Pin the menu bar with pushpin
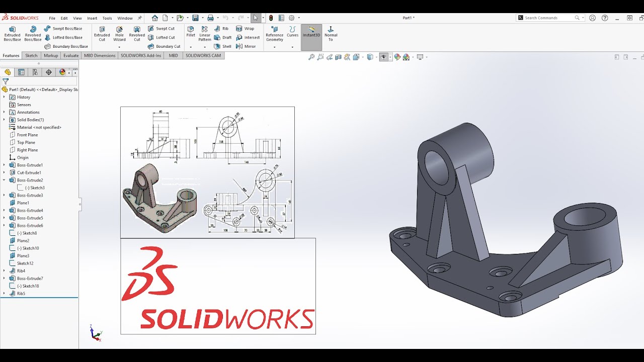The width and height of the screenshot is (644, 362). pyautogui.click(x=140, y=18)
